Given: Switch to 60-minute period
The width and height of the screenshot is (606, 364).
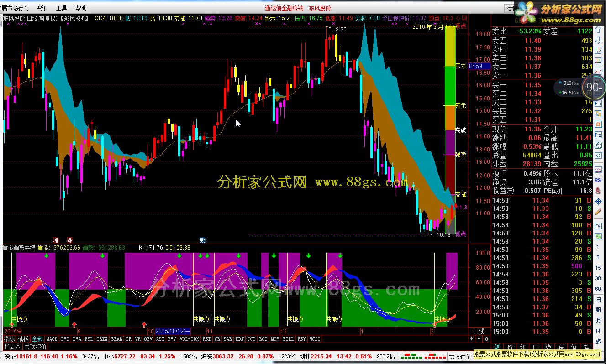Looking at the screenshot, I should (x=598, y=289).
